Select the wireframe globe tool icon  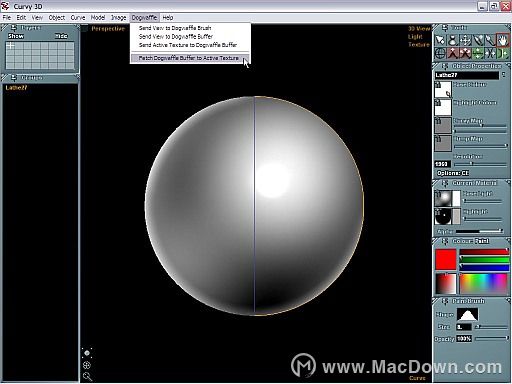point(440,53)
